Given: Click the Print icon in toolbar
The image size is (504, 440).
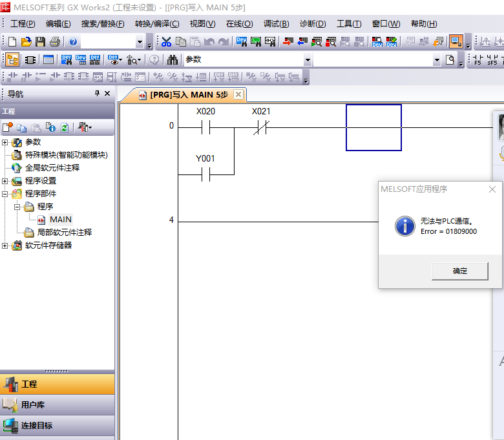Looking at the screenshot, I should 54,42.
